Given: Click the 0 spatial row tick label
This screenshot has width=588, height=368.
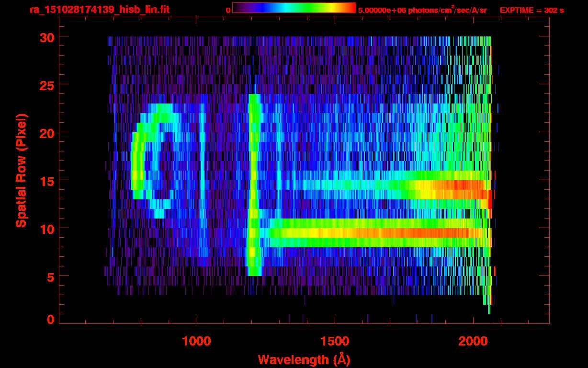Looking at the screenshot, I should point(50,320).
